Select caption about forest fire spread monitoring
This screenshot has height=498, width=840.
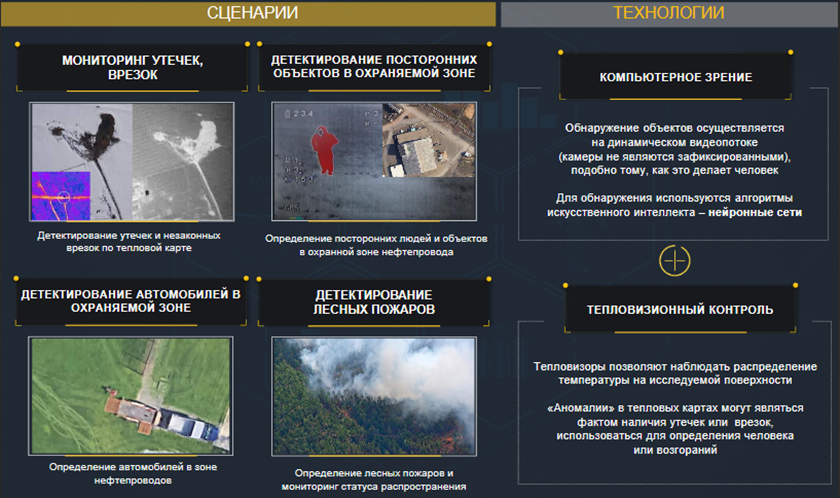point(374,479)
